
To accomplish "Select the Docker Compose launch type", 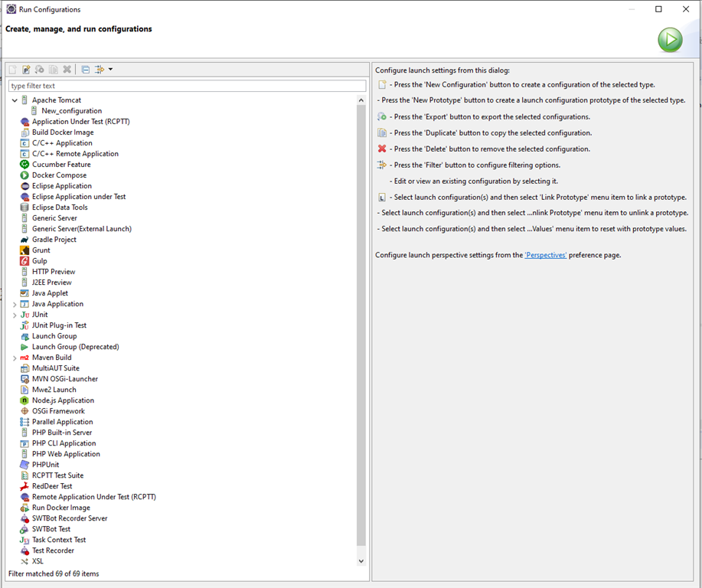I will (x=59, y=175).
